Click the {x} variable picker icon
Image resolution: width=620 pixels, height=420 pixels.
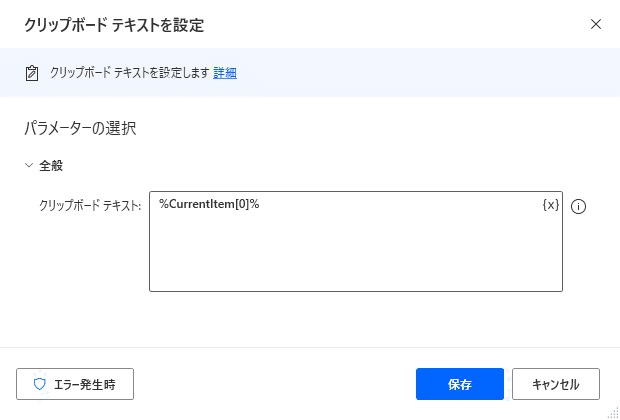pyautogui.click(x=550, y=205)
